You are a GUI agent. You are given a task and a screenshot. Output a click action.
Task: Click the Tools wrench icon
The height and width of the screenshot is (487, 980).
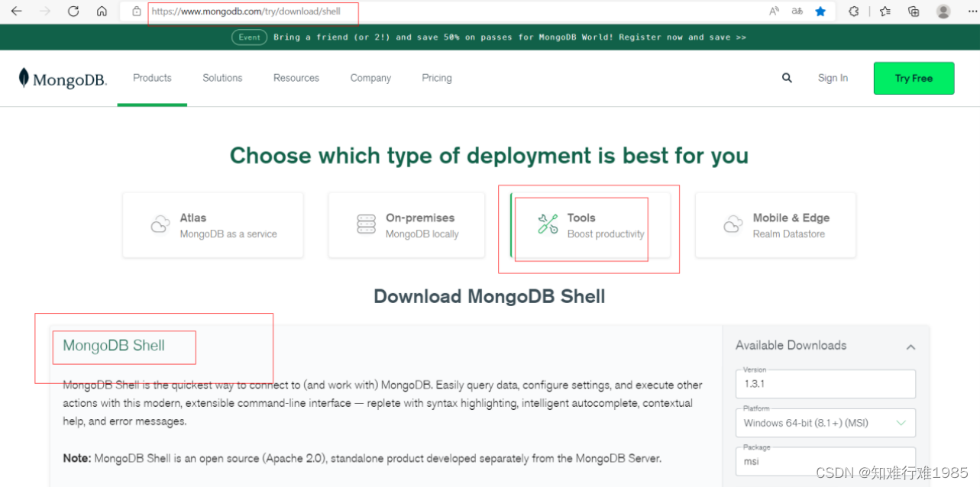(x=548, y=224)
